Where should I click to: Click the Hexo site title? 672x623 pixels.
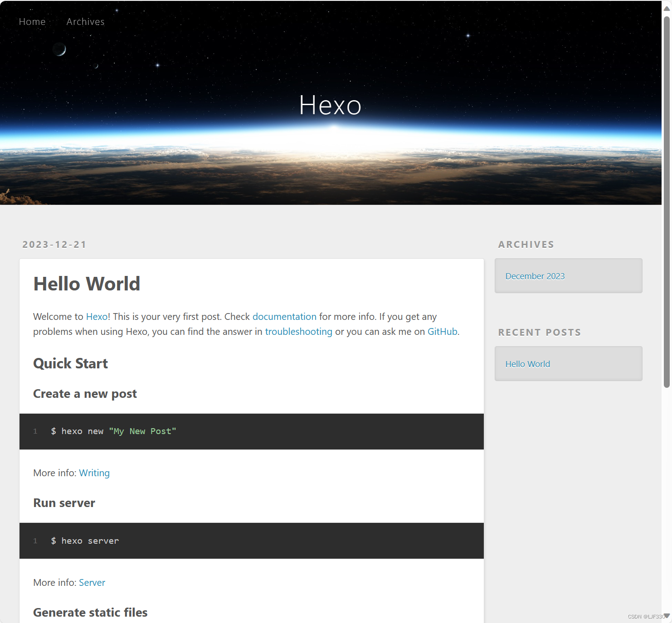331,105
